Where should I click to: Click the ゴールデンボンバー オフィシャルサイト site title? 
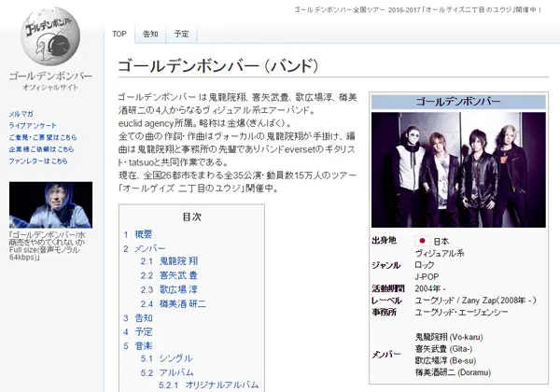click(x=50, y=80)
